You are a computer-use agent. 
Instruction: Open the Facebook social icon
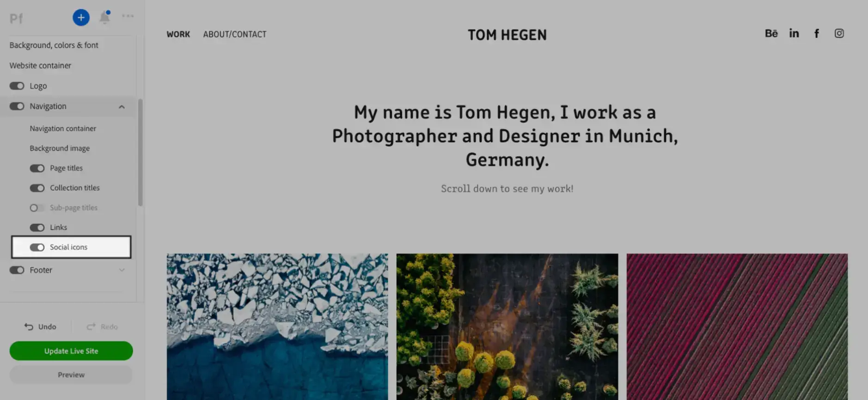817,33
